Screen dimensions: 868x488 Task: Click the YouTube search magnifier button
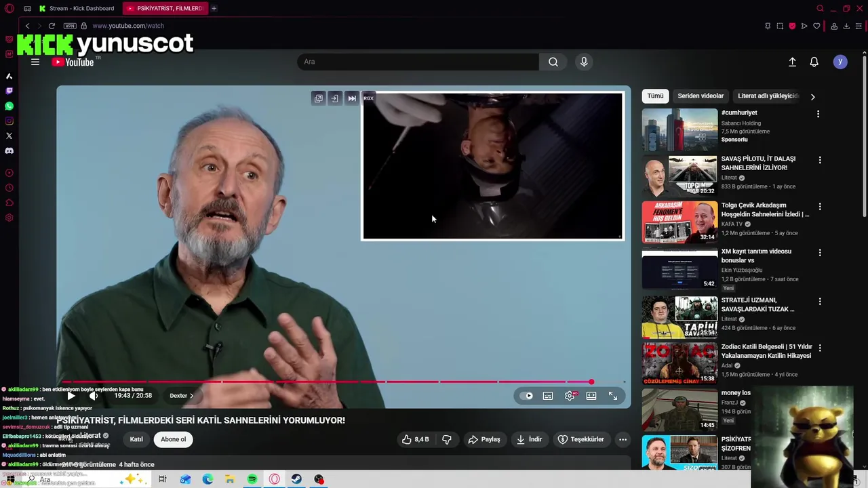click(x=553, y=62)
